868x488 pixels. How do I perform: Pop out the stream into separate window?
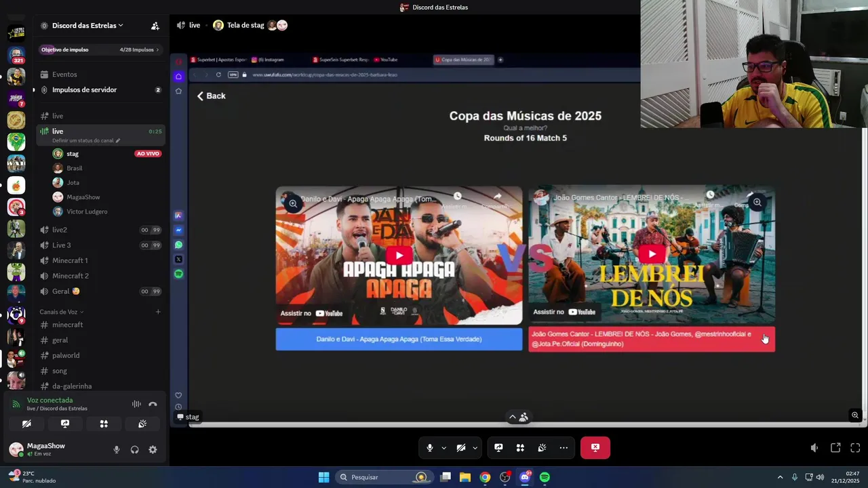click(x=835, y=448)
